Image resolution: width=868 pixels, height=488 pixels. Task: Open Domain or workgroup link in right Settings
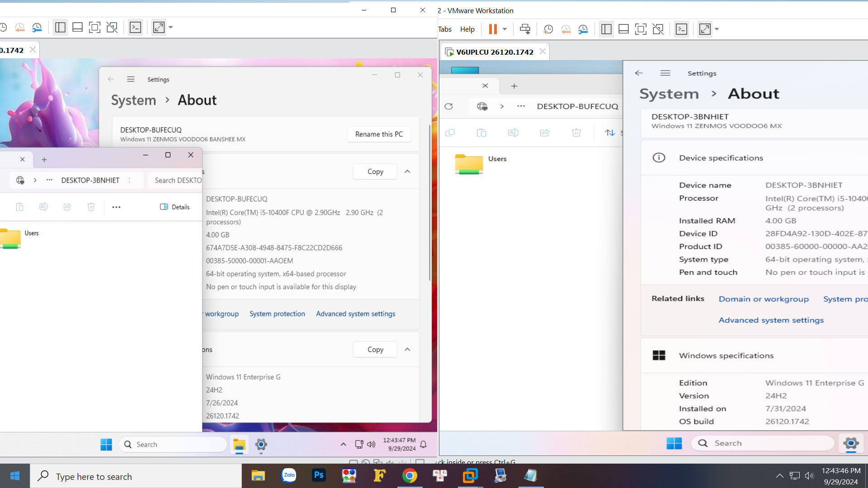[x=764, y=299]
